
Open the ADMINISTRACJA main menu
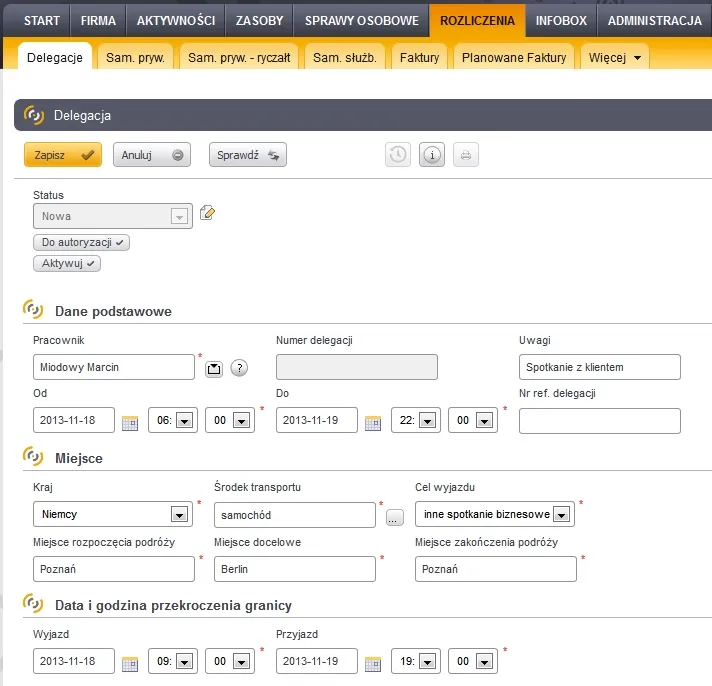click(x=654, y=20)
